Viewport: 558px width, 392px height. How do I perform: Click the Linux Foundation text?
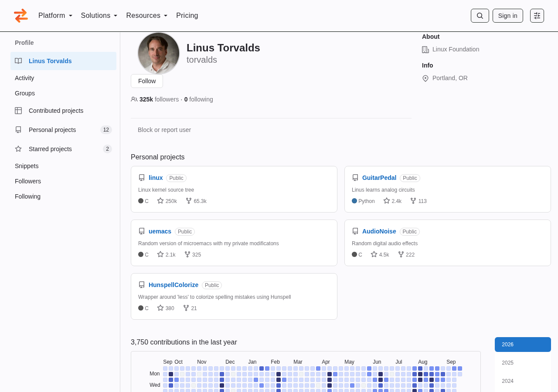[456, 49]
